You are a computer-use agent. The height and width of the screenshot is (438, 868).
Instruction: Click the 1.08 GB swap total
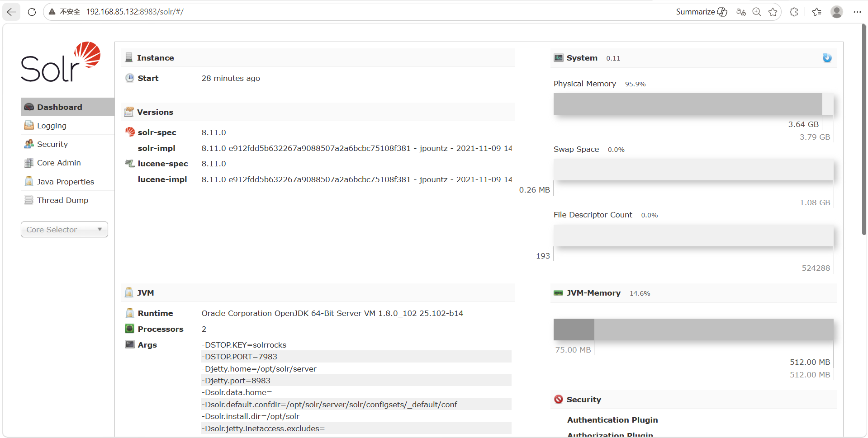coord(815,203)
